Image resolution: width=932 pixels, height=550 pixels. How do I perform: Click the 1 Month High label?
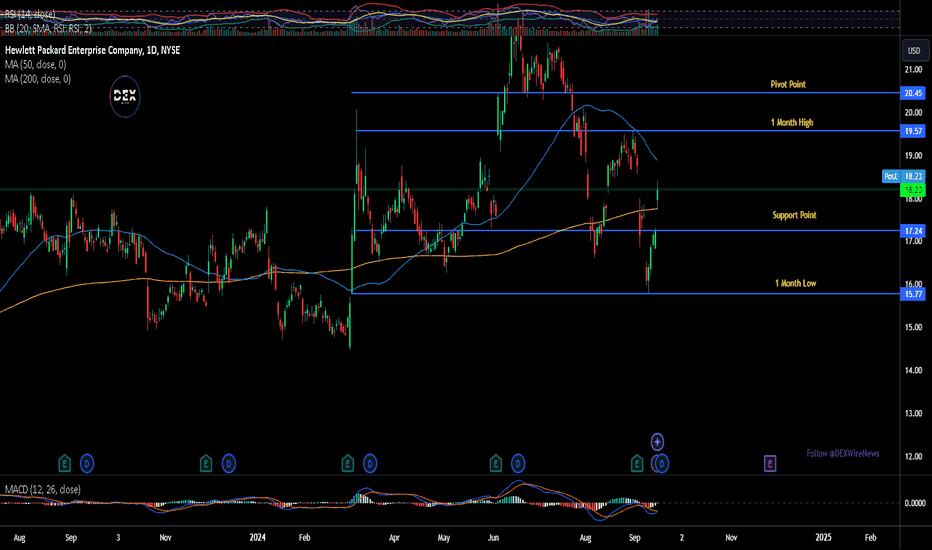tap(792, 122)
